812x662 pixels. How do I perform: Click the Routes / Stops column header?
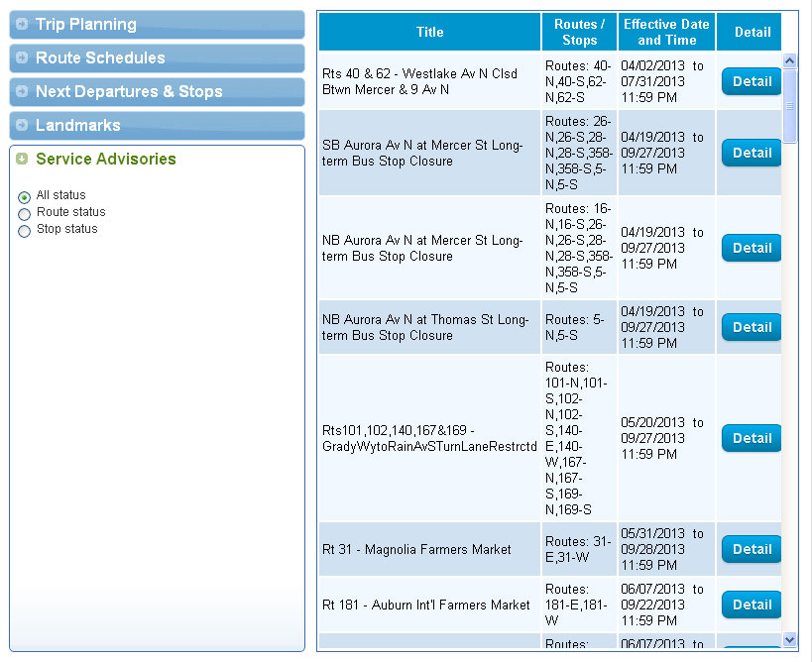(579, 32)
